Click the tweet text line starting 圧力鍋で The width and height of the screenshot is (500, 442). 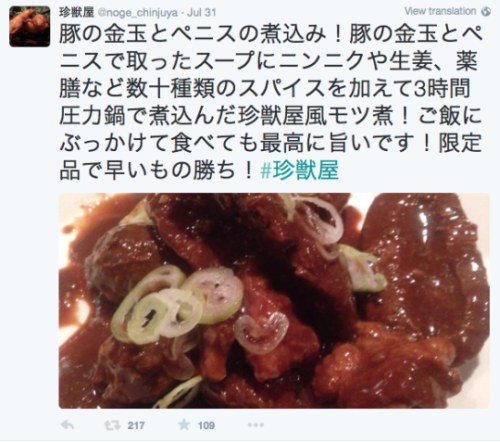tap(270, 116)
